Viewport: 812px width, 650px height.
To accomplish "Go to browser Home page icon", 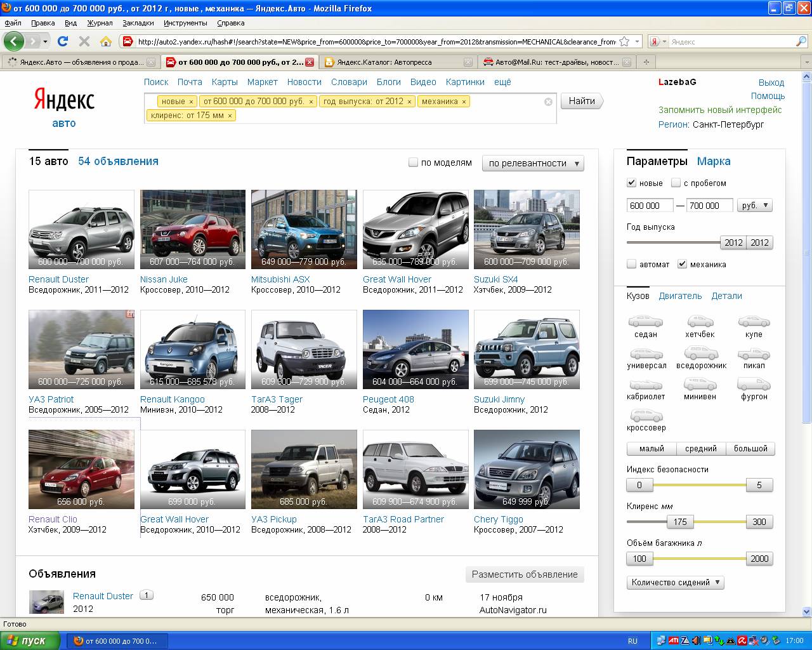I will 106,41.
